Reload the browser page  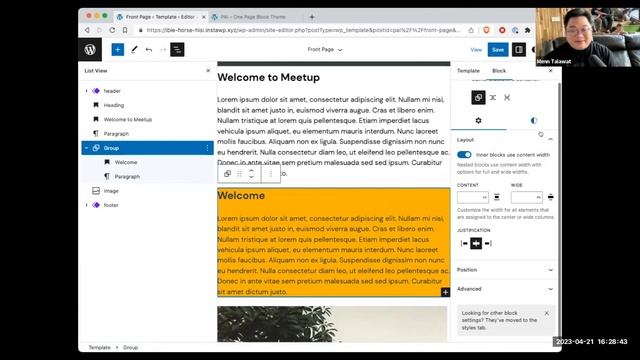click(112, 30)
